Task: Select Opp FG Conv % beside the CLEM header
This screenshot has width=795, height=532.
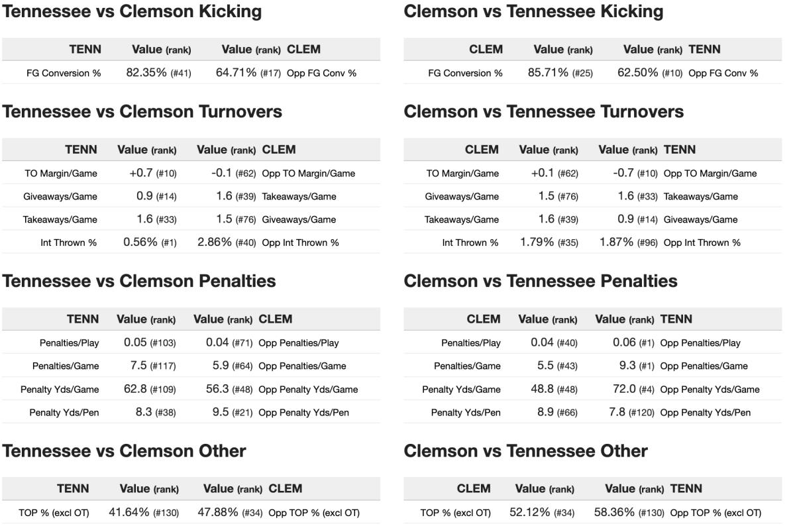Action: (x=321, y=73)
